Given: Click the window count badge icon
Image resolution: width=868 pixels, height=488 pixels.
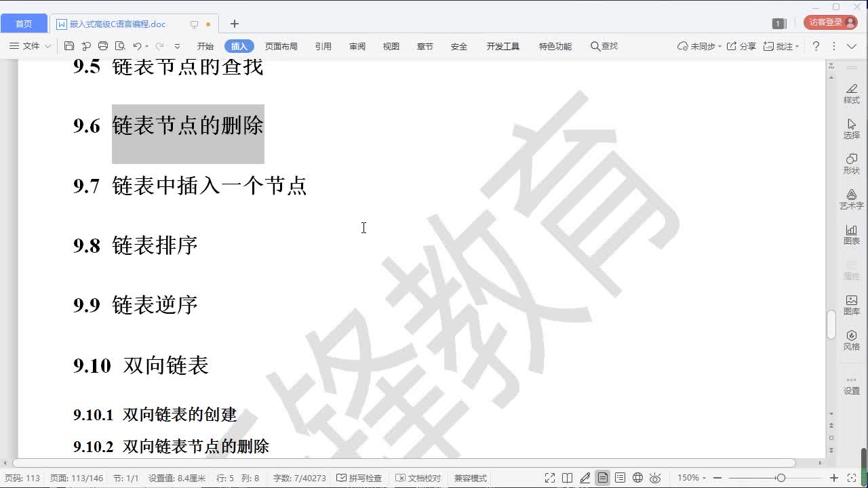Looking at the screenshot, I should tap(778, 24).
